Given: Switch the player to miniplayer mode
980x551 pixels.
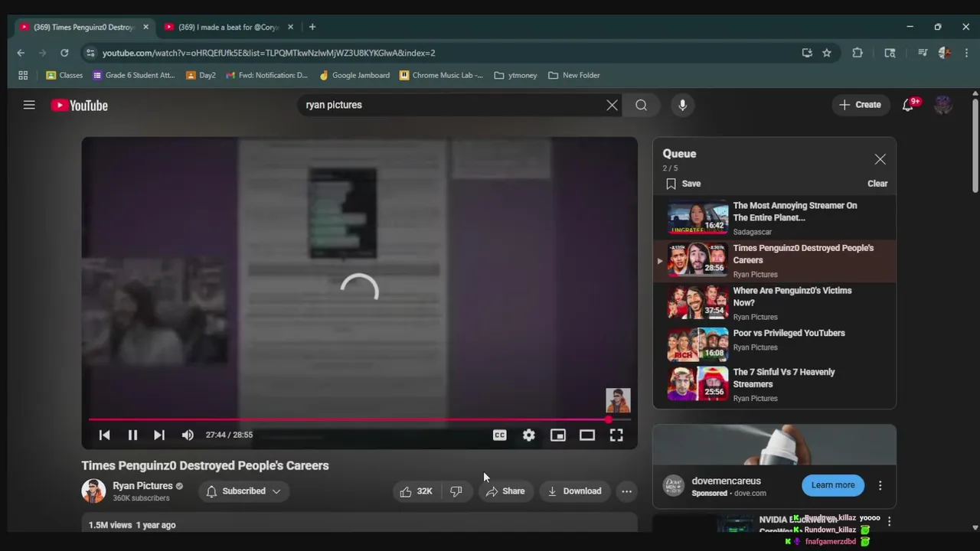Looking at the screenshot, I should [558, 435].
